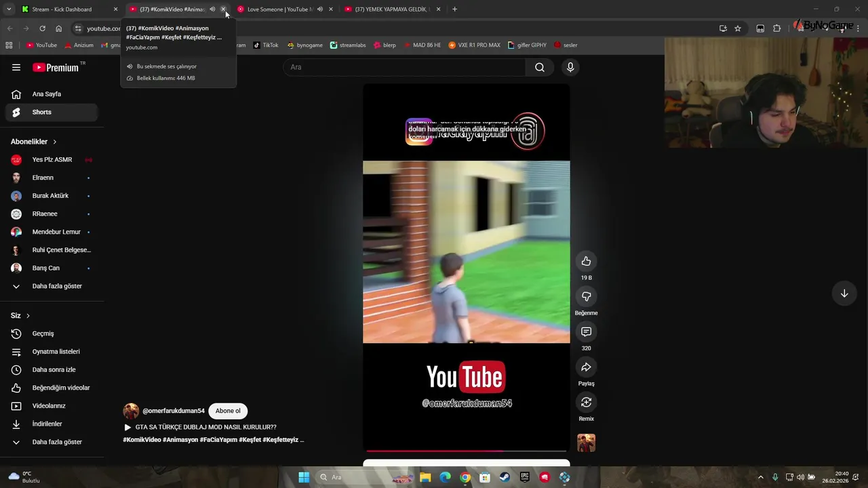Open Geçmiş watch history
This screenshot has height=488, width=868.
point(52,333)
